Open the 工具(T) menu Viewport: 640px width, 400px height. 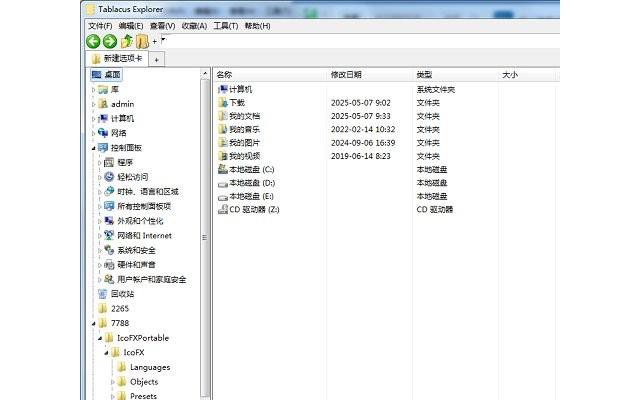pyautogui.click(x=226, y=26)
